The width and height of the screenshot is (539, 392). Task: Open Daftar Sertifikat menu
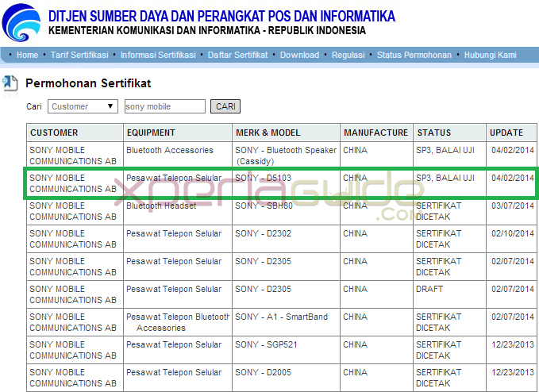coord(237,55)
